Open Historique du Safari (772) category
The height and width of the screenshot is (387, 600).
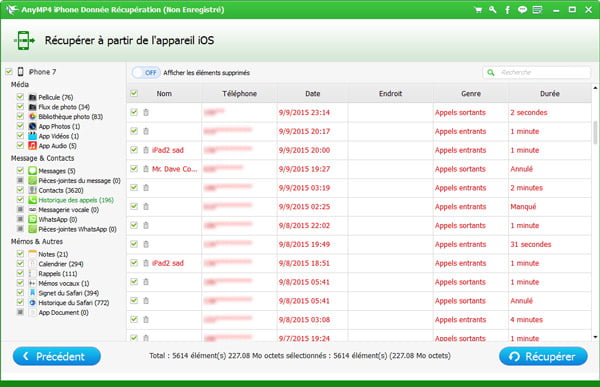(x=74, y=303)
